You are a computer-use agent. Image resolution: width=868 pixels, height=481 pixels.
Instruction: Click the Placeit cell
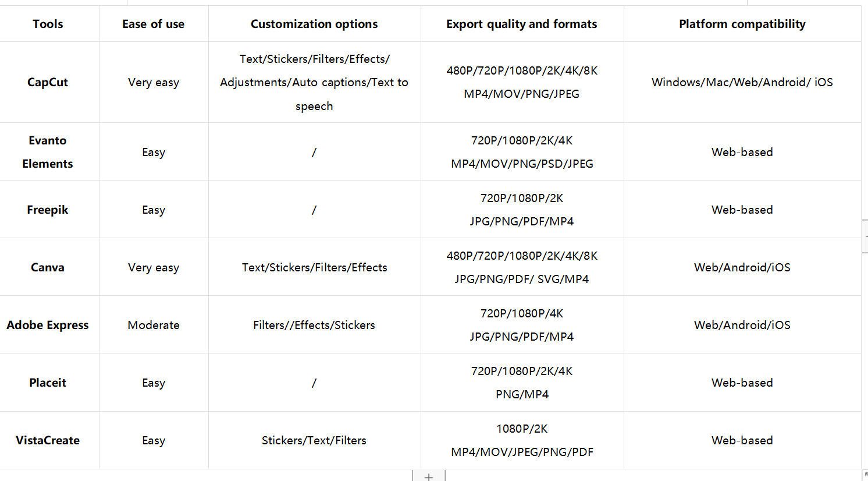(x=48, y=383)
